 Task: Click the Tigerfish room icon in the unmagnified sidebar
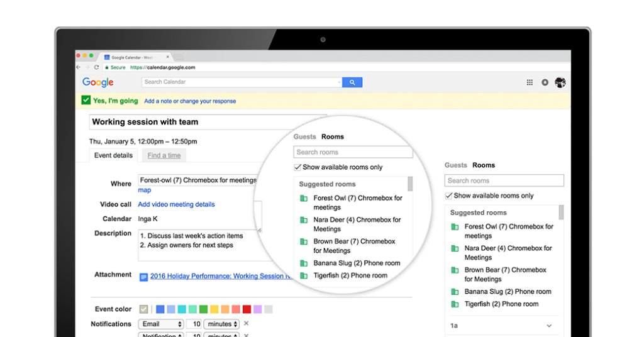click(x=455, y=304)
